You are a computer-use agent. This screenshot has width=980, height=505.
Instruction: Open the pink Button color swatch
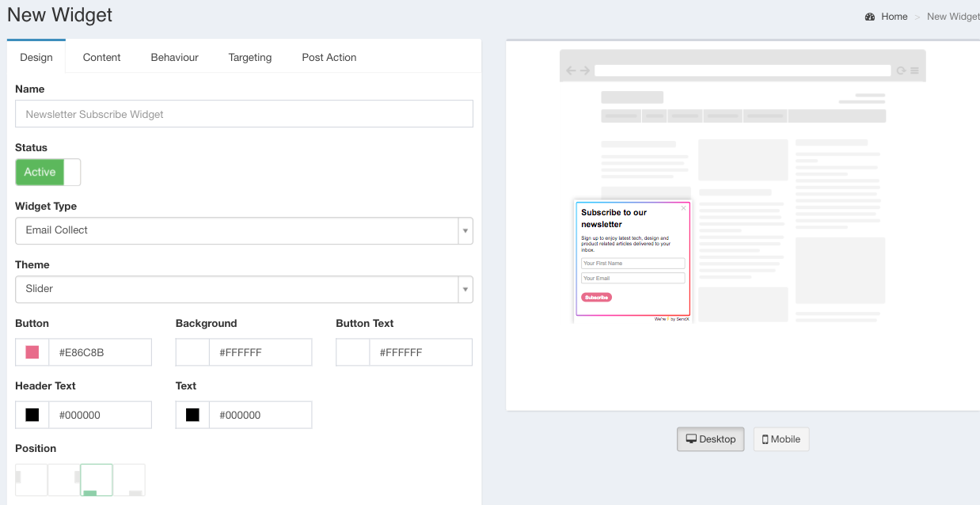[x=32, y=352]
